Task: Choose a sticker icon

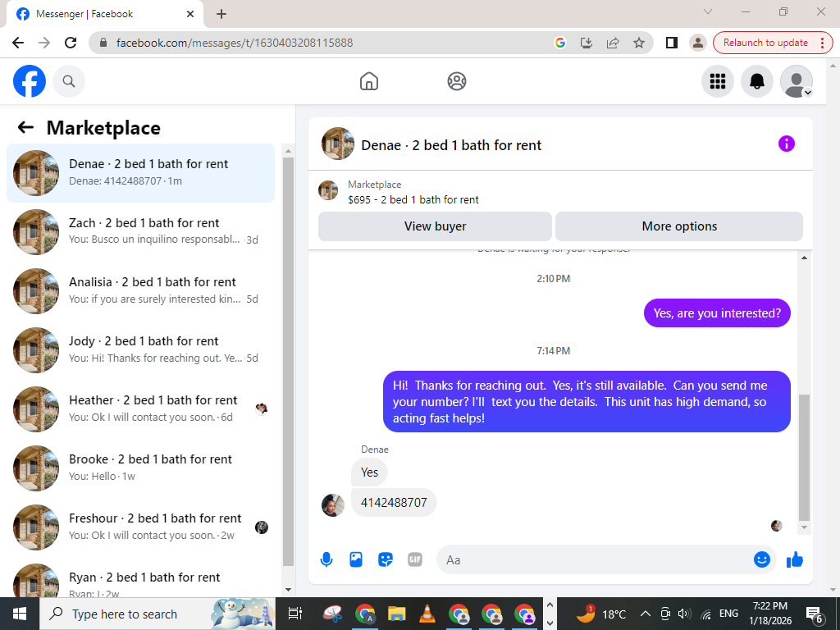Action: (x=386, y=559)
